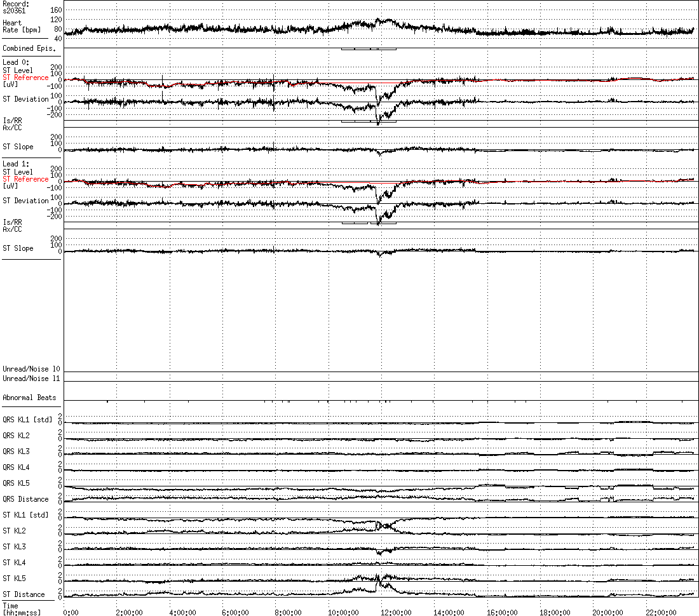Select the red ST Reference label under Lead 0
Screen dimensions: 699x616
25,77
